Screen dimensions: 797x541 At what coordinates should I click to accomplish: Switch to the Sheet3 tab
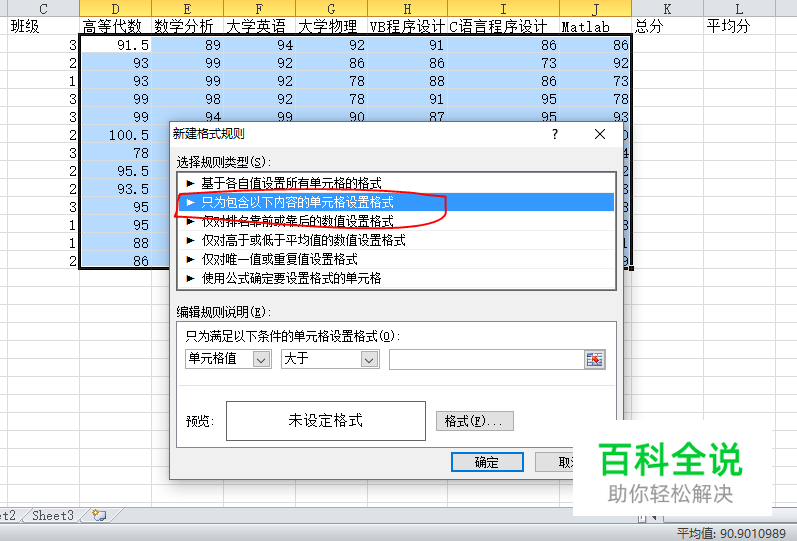52,515
